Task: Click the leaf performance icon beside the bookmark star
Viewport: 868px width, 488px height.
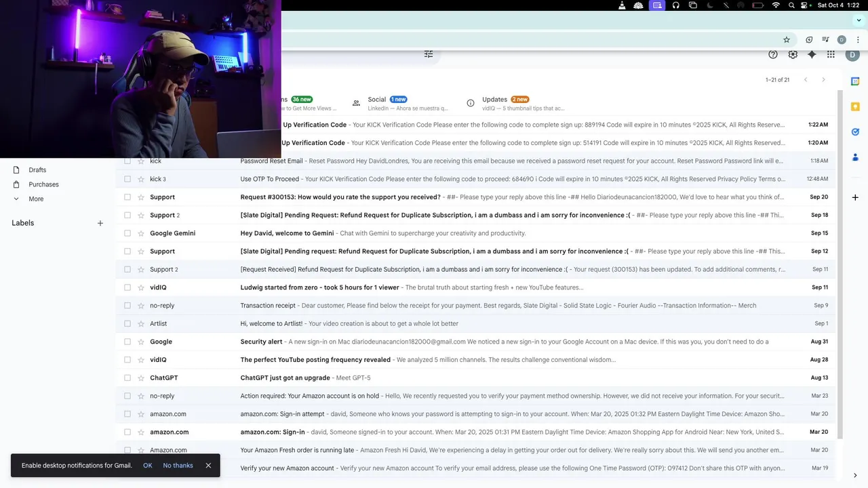Action: [x=809, y=40]
